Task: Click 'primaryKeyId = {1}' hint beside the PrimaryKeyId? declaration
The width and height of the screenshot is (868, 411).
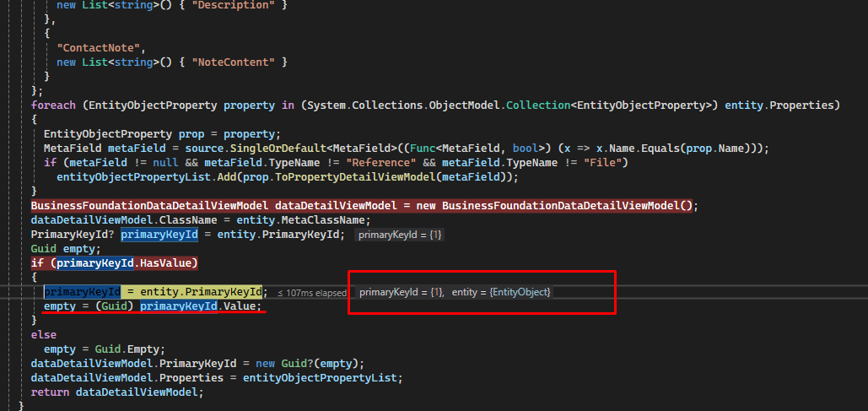Action: [x=398, y=234]
